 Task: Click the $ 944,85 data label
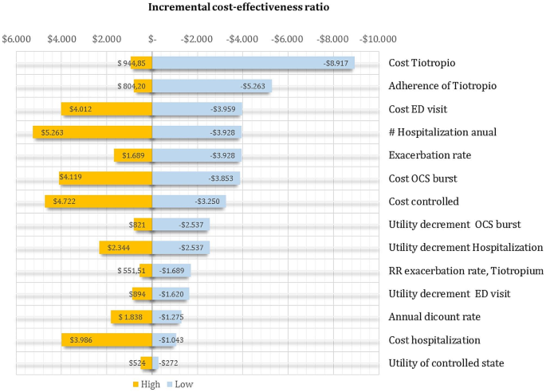click(x=132, y=64)
